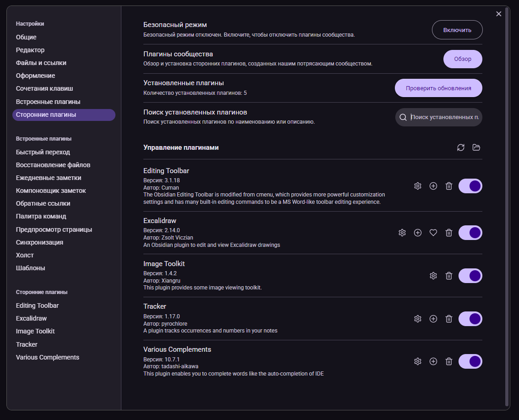Reload plugins with the refresh icon
This screenshot has height=420, width=519.
[x=461, y=147]
